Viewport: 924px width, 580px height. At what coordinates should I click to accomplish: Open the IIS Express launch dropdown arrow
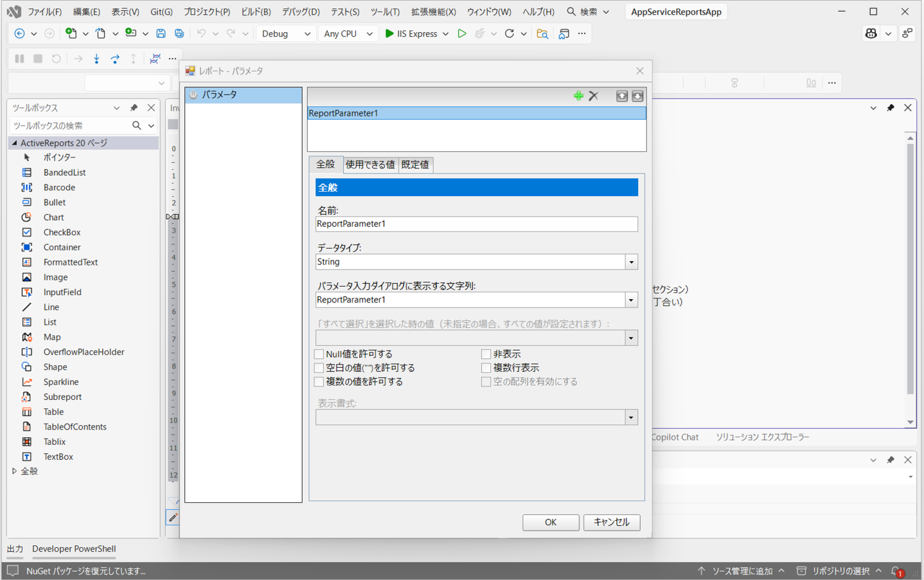[x=446, y=33]
